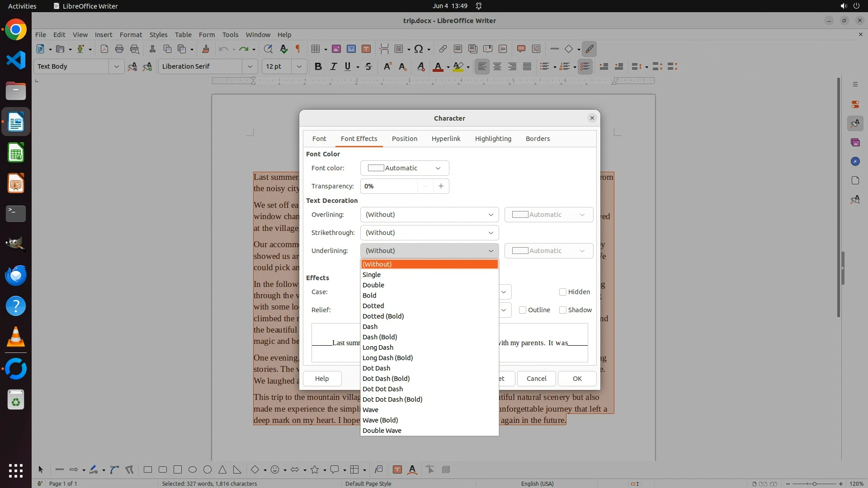Viewport: 868px width, 488px height.
Task: Enable the Hidden checkbox
Action: point(563,292)
